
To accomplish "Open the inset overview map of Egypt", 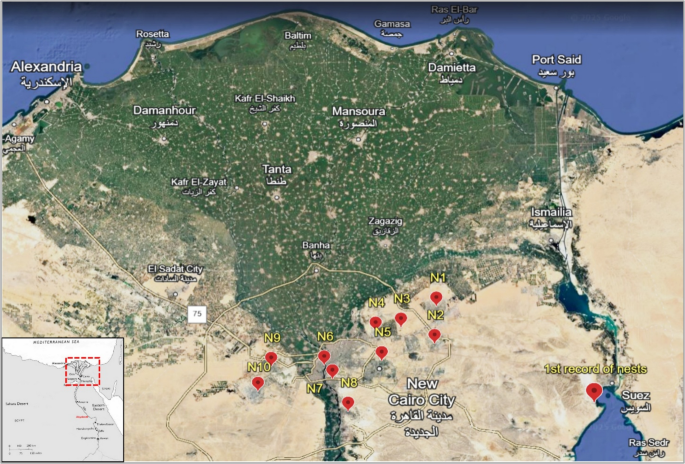I will pos(63,399).
